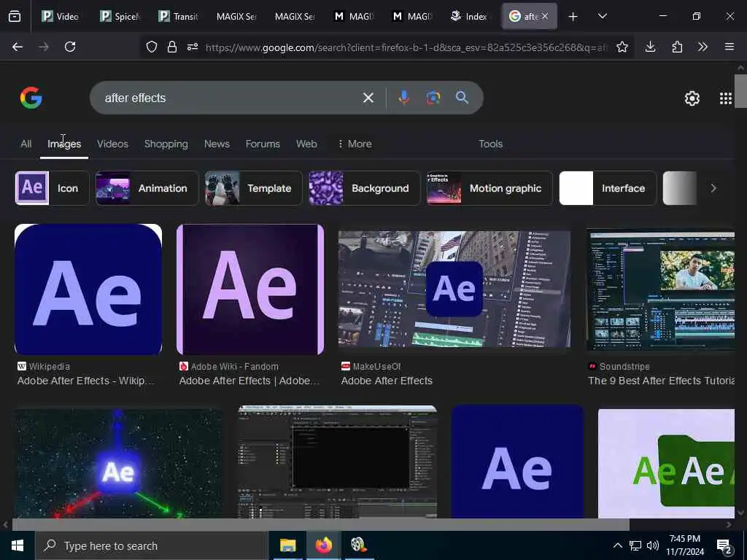Click the taskbar 'Type here to search' box

(152, 545)
